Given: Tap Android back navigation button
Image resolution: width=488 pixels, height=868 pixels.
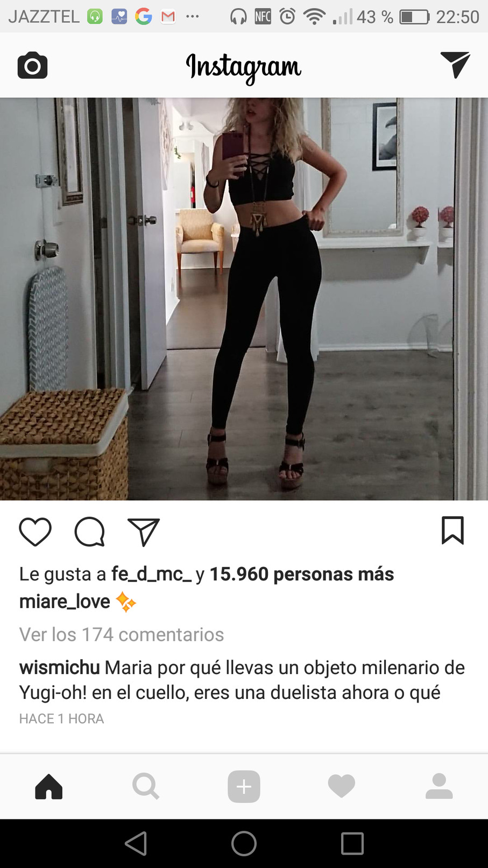Looking at the screenshot, I should tap(136, 843).
